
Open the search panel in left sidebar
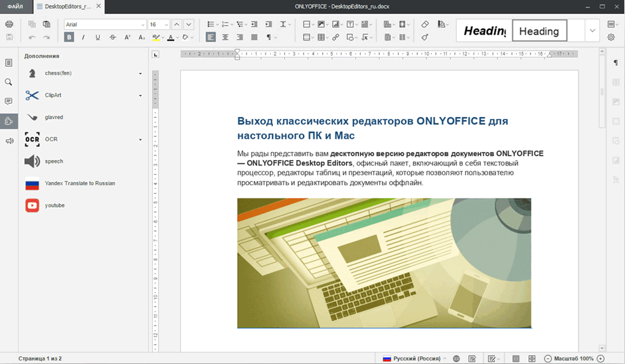[x=9, y=82]
